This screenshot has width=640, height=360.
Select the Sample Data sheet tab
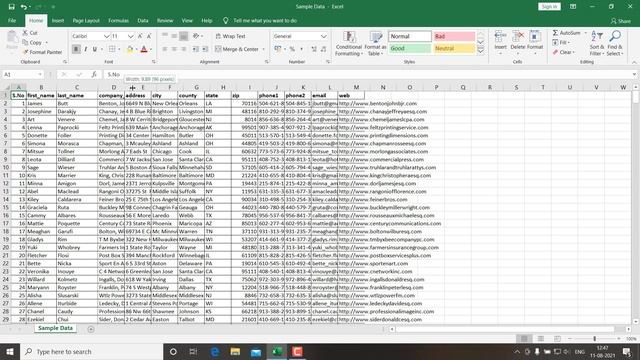point(55,328)
